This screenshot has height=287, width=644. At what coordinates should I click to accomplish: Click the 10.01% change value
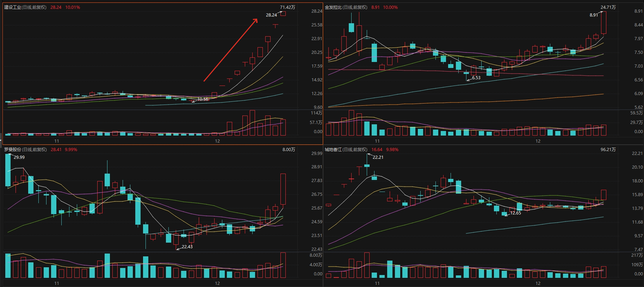[73, 7]
